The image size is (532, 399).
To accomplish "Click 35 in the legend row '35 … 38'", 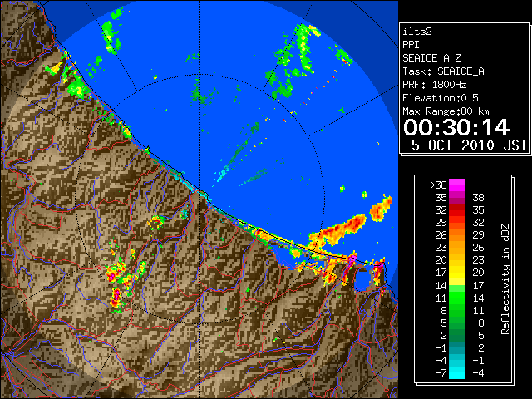I will [x=441, y=198].
